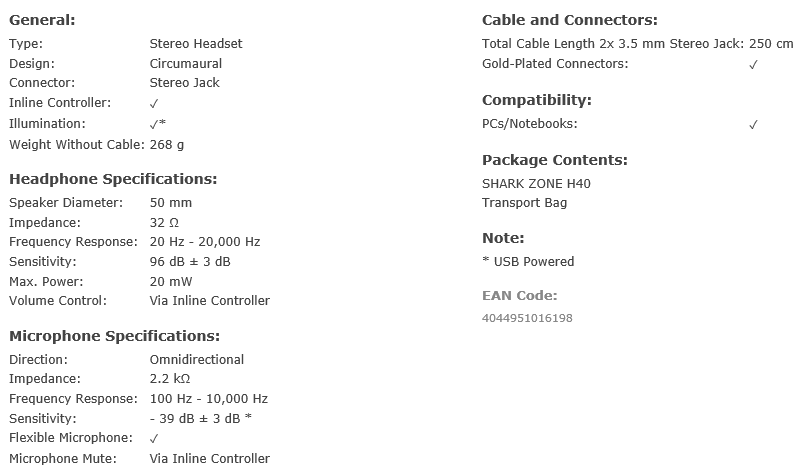Select the Microphone Specifications heading
The height and width of the screenshot is (476, 809).
115,336
